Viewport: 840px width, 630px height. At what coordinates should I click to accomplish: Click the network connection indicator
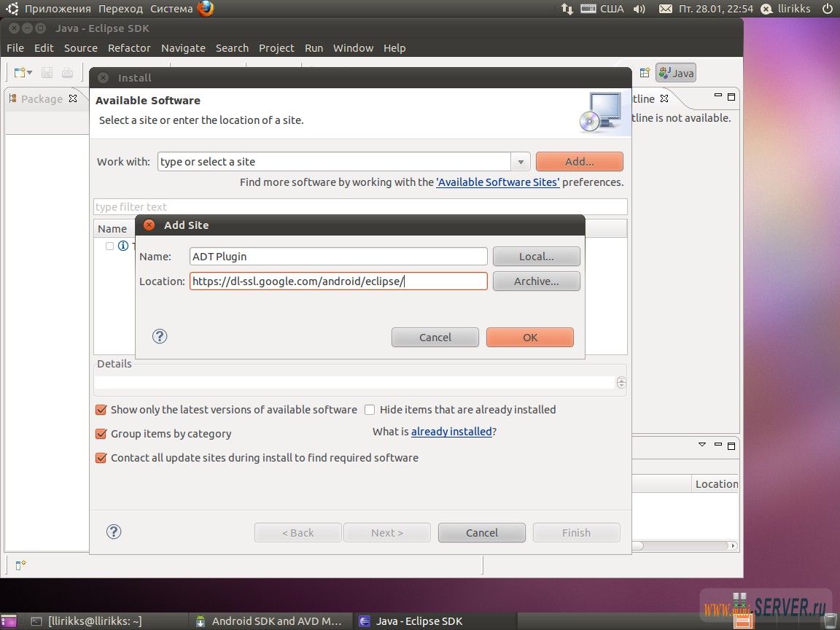pyautogui.click(x=567, y=9)
